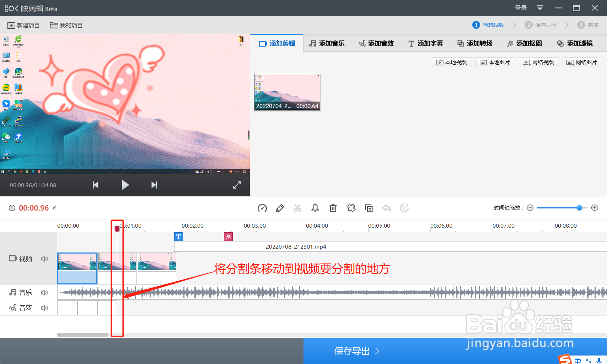Expand preview to fullscreen with corner arrows icon
This screenshot has width=607, height=364.
237,185
